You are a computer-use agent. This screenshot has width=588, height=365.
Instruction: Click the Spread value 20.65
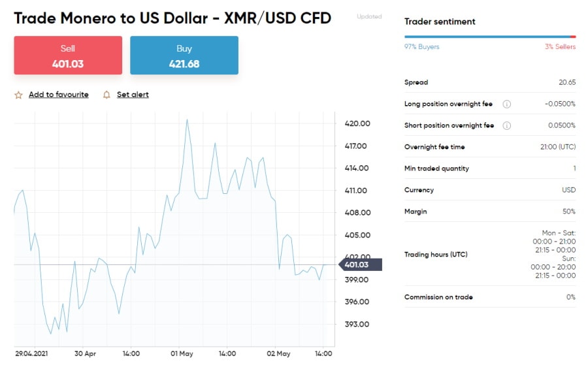(567, 82)
